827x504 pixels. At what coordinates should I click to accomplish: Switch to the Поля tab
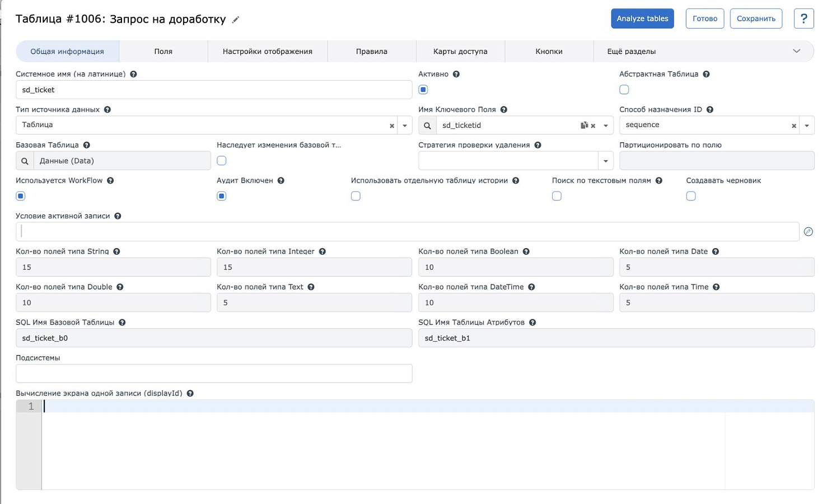tap(163, 52)
